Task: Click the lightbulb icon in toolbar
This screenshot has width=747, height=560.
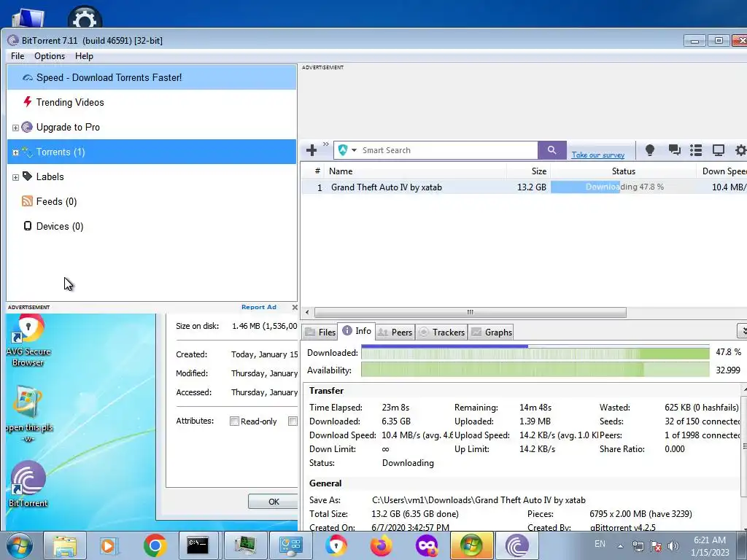Action: pyautogui.click(x=649, y=150)
